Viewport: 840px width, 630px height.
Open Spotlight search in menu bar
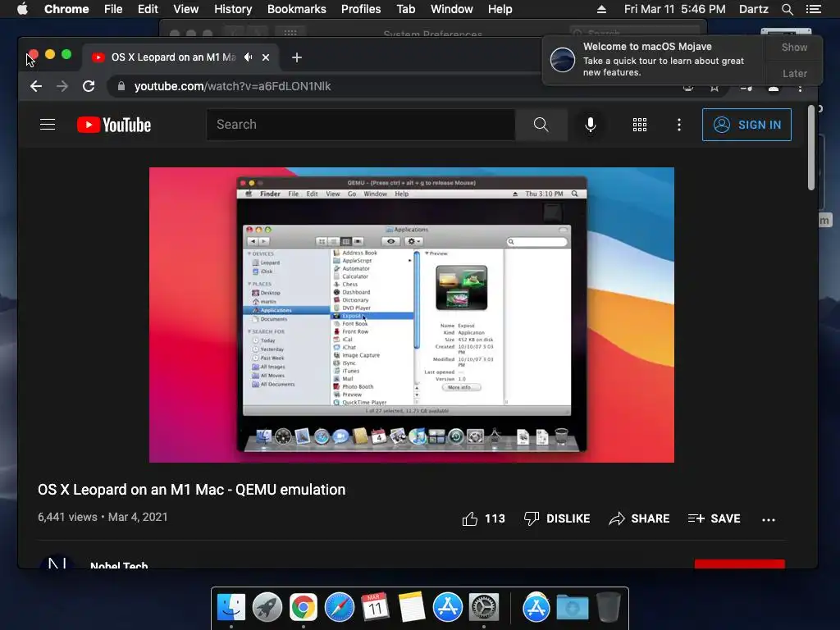[x=787, y=9]
